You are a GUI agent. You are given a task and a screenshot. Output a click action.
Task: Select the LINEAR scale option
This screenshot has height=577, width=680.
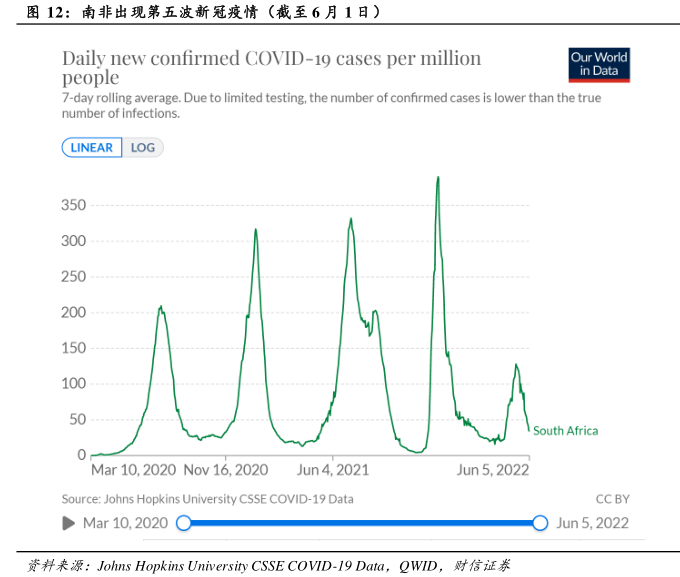coord(92,148)
